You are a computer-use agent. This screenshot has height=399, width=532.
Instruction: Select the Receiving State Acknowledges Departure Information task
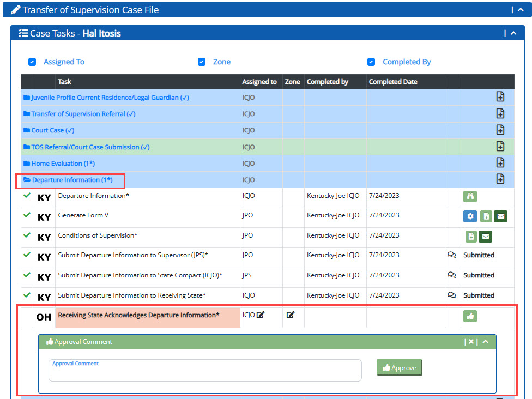click(138, 315)
